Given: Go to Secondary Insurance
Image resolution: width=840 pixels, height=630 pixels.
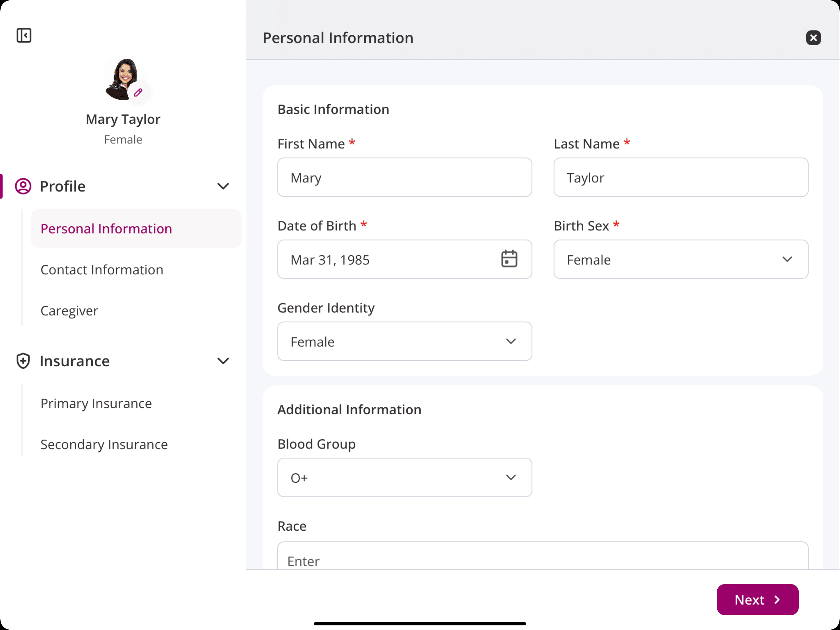Looking at the screenshot, I should coord(104,444).
